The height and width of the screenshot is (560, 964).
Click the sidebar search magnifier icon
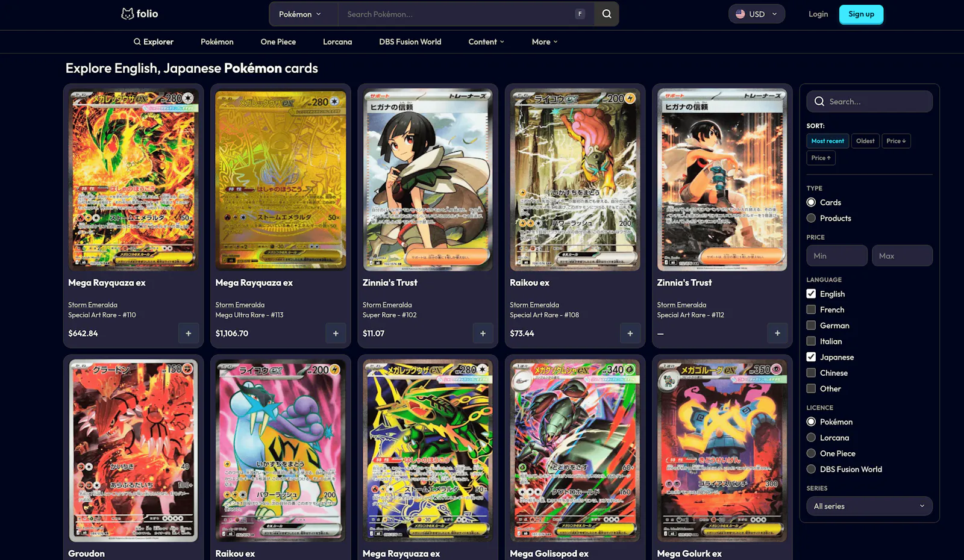(x=819, y=101)
